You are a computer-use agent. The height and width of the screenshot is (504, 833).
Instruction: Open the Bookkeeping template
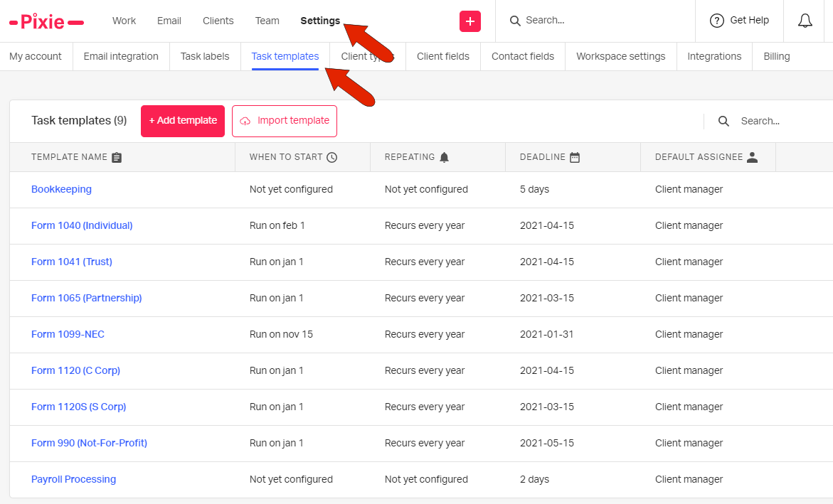(x=61, y=190)
